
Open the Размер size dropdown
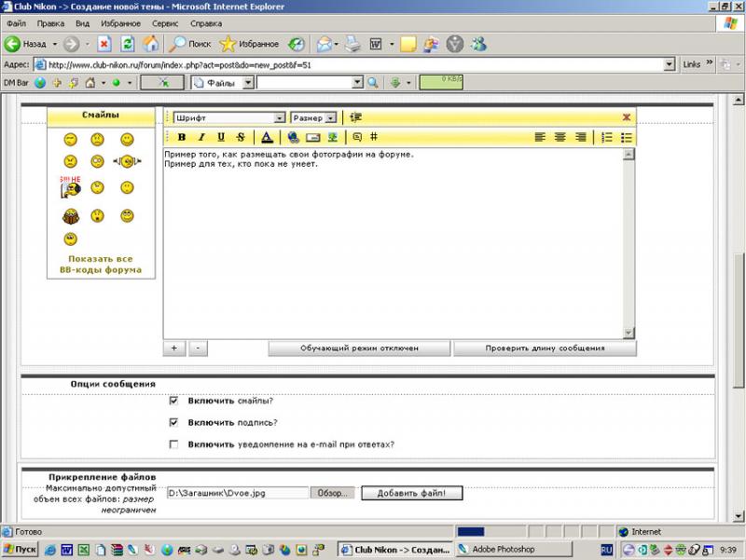pos(313,117)
